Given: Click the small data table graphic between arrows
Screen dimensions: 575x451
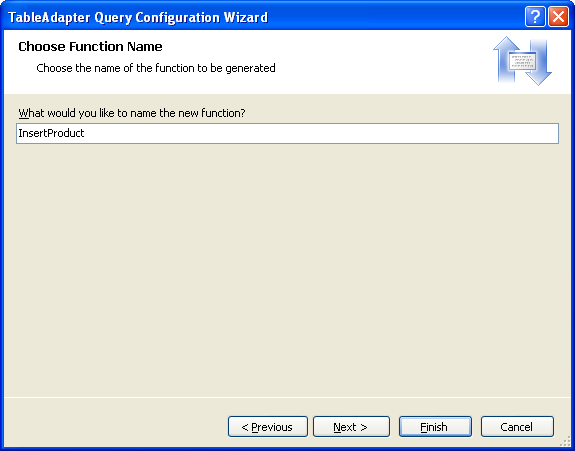Looking at the screenshot, I should point(522,61).
